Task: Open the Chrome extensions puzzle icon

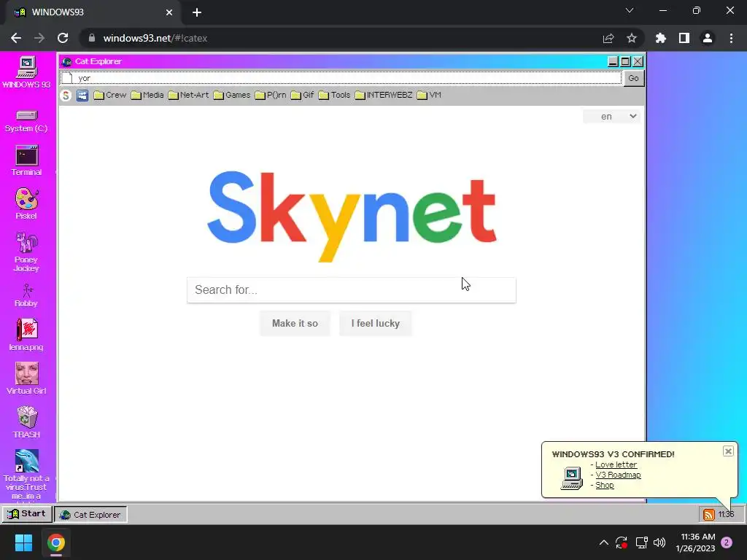Action: click(x=661, y=38)
